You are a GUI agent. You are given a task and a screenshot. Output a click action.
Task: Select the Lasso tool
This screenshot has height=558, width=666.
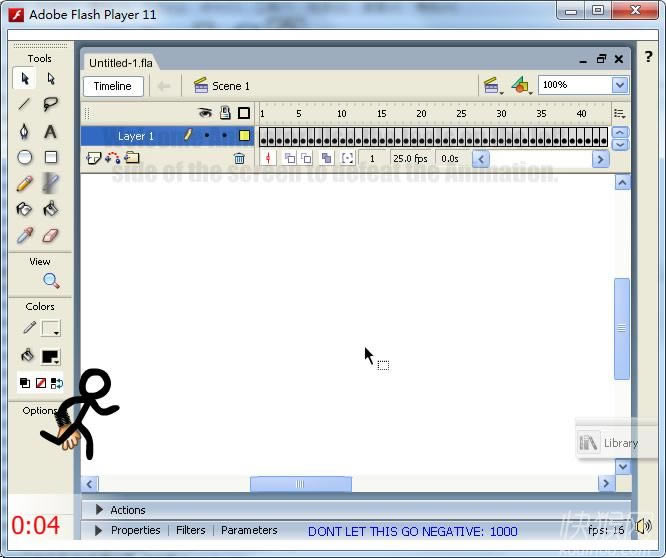(51, 104)
